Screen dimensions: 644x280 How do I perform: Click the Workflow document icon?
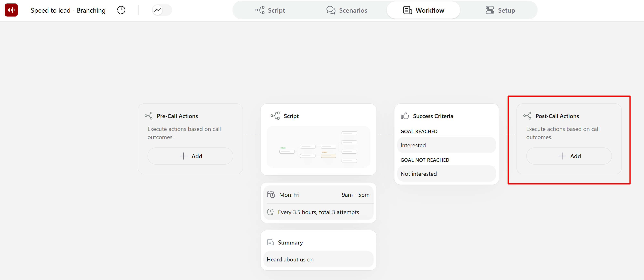[407, 10]
